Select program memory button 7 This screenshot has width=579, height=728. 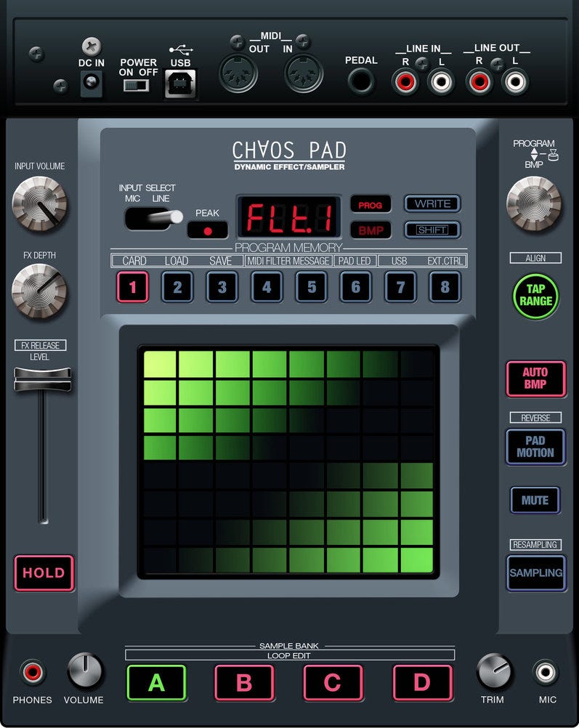point(400,287)
